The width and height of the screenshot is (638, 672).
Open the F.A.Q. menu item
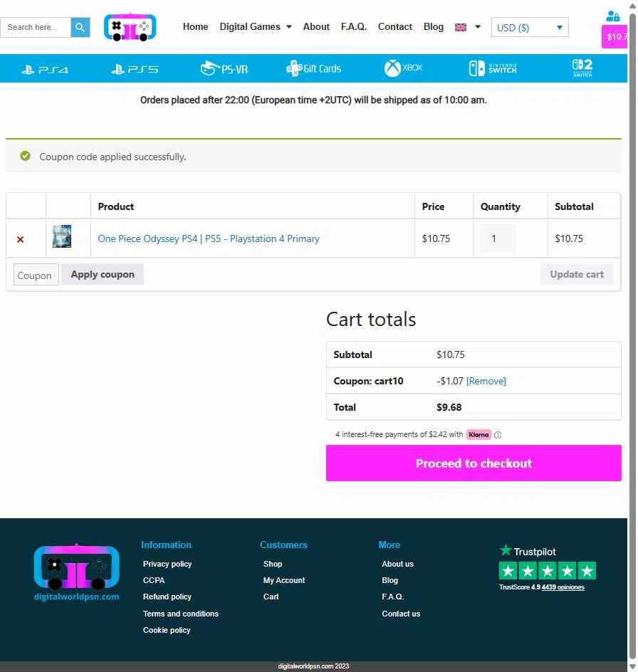tap(354, 26)
